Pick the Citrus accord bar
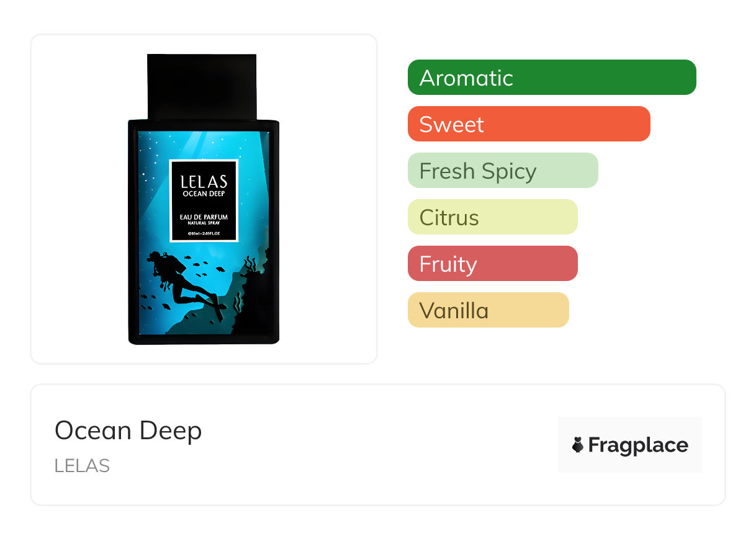The height and width of the screenshot is (536, 756). tap(493, 217)
